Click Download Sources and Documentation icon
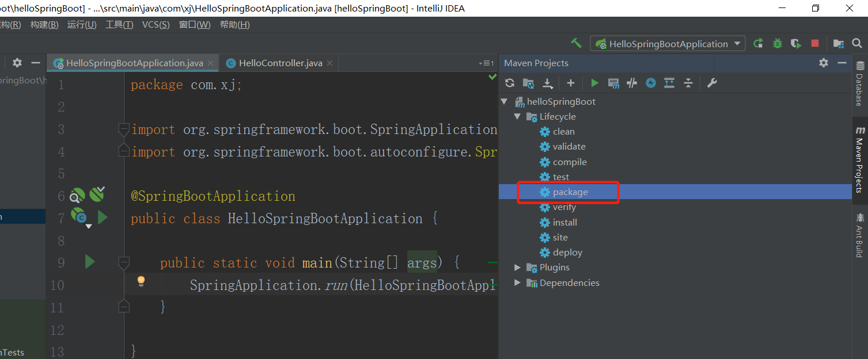 click(548, 83)
